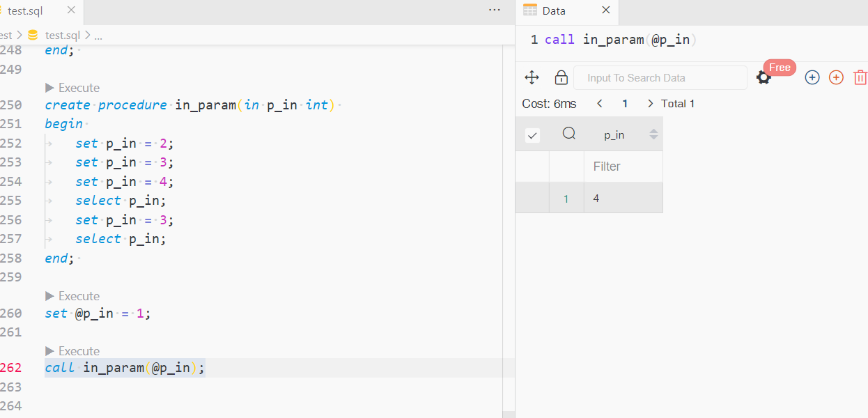Close the test.sql tab

[70, 11]
